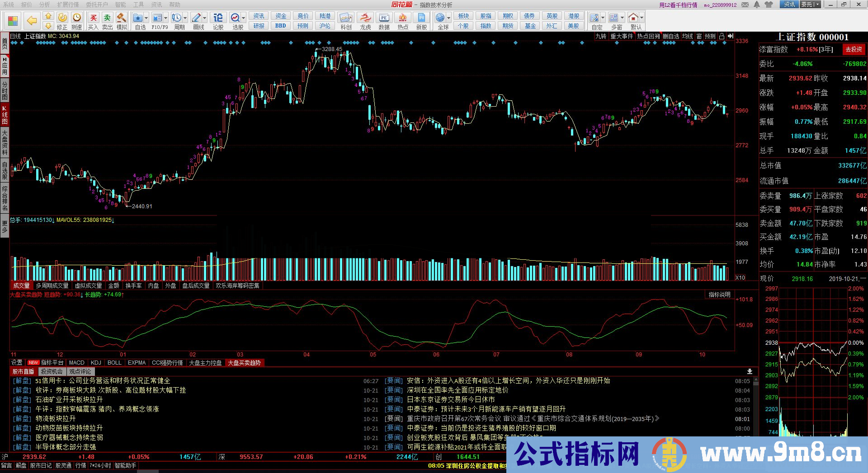
Task: Select the 画线 drawing tool
Action: [x=196, y=18]
